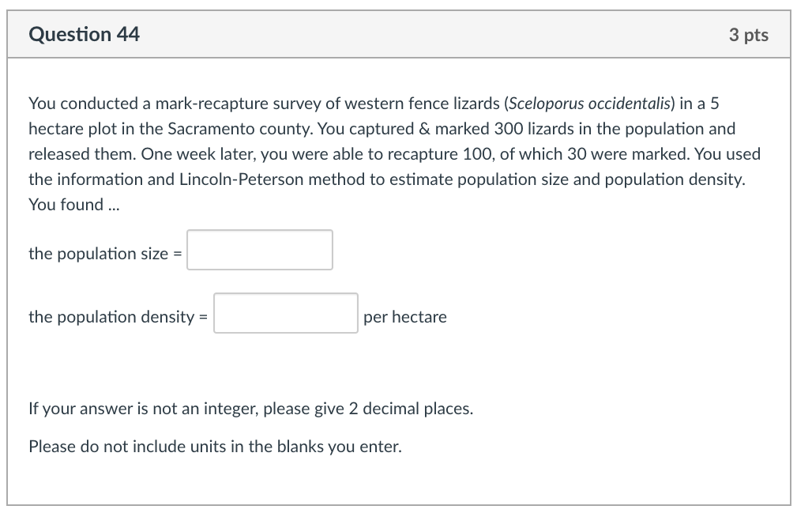Click the word Lincoln-Peterson in the paragraph

tap(242, 179)
